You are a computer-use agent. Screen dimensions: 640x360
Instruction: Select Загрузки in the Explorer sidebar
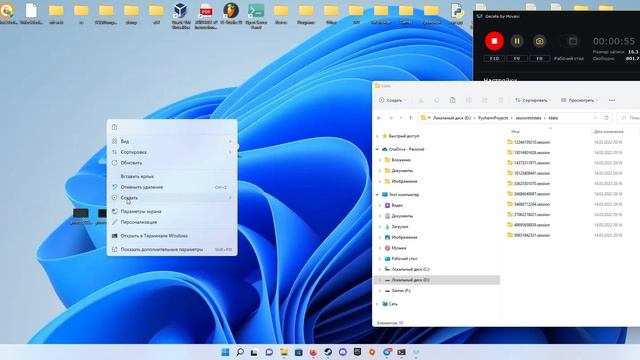pyautogui.click(x=399, y=226)
